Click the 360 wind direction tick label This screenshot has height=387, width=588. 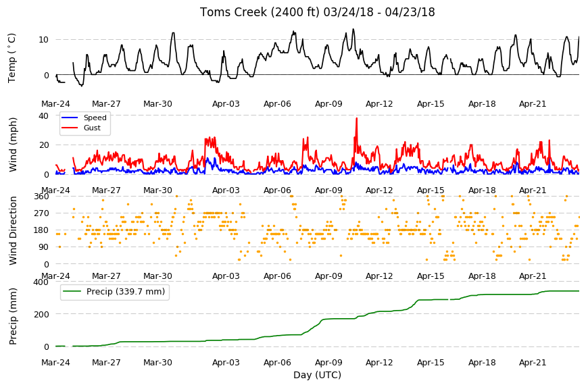[42, 197]
